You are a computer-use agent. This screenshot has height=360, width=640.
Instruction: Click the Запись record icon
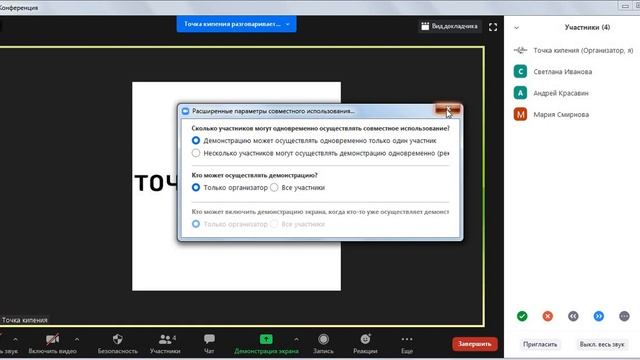pyautogui.click(x=323, y=339)
